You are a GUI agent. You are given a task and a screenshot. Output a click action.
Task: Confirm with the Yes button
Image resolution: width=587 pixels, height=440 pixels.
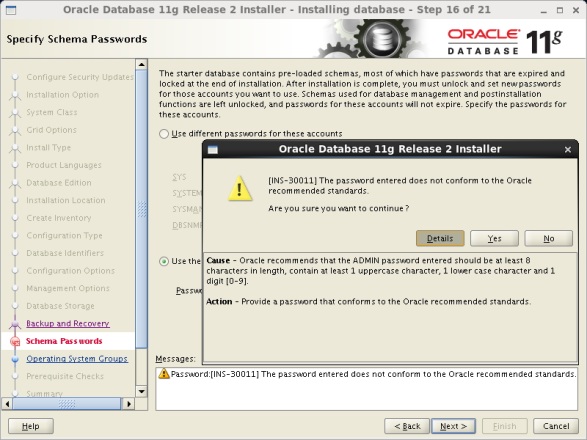494,239
